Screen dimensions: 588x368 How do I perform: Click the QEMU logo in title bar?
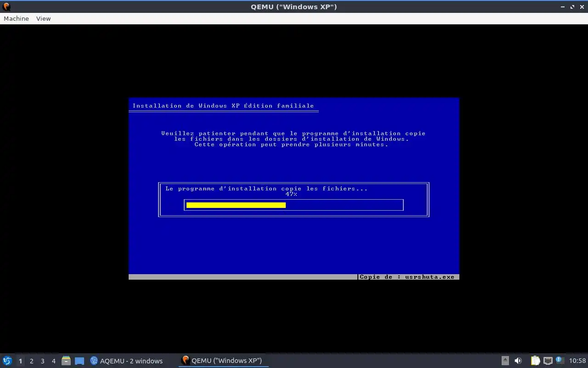pos(6,7)
